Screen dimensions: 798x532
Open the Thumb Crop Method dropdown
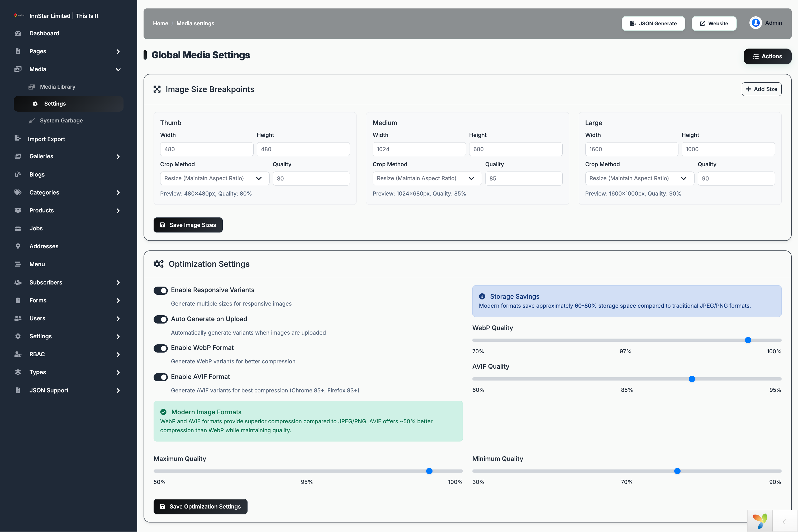click(215, 178)
